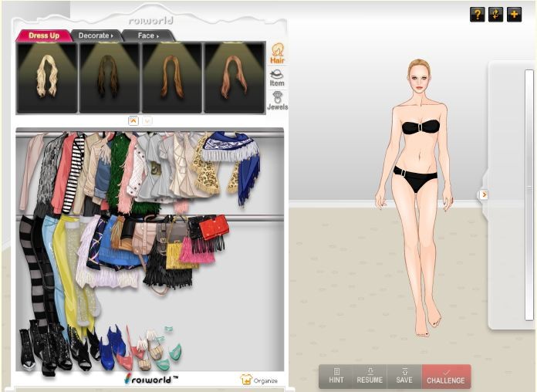The image size is (537, 392).
Task: Click the Organize wardrobe icon
Action: [258, 380]
